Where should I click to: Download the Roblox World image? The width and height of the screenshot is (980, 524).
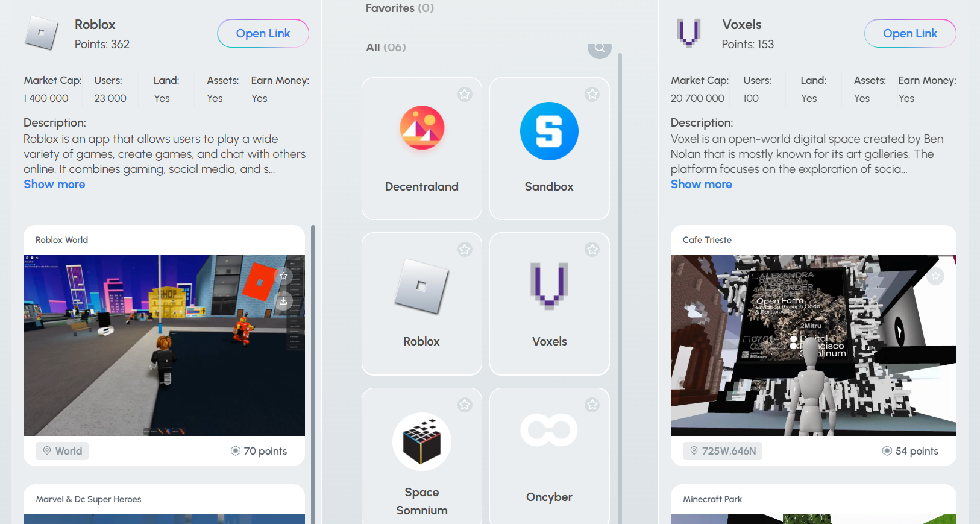(x=283, y=300)
